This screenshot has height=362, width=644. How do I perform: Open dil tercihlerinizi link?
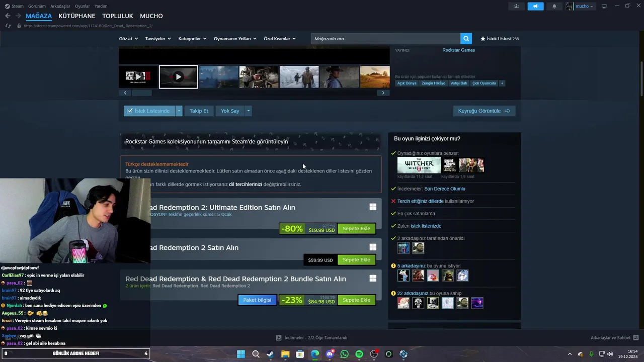pos(246,185)
